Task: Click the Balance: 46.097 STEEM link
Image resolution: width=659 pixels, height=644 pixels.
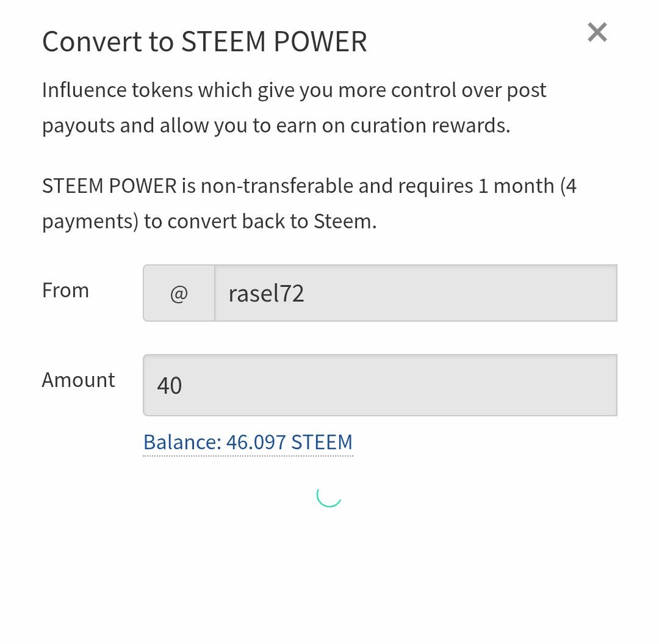Action: point(248,442)
